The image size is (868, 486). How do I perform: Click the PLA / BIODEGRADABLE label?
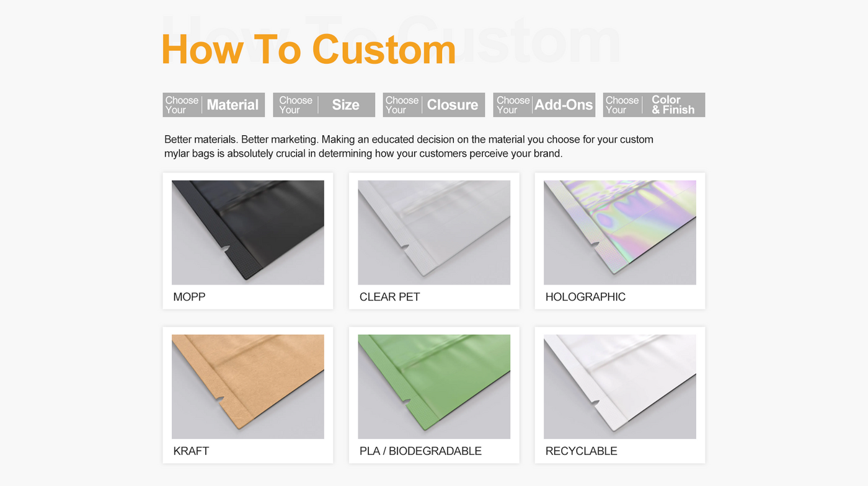[x=420, y=451]
